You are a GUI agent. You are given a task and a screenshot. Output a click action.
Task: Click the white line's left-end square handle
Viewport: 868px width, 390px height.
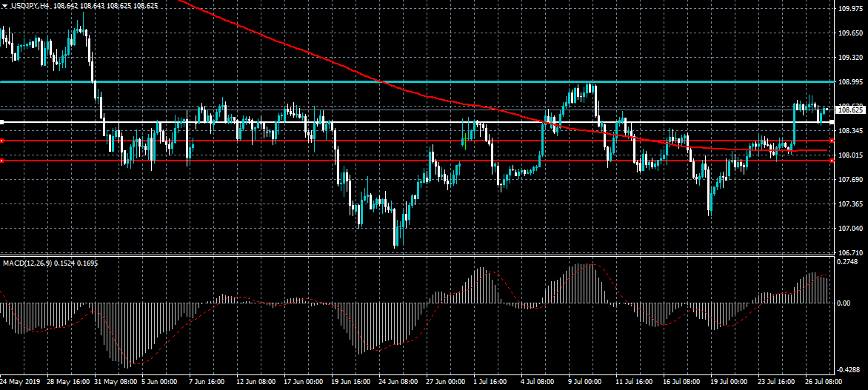pyautogui.click(x=1, y=121)
